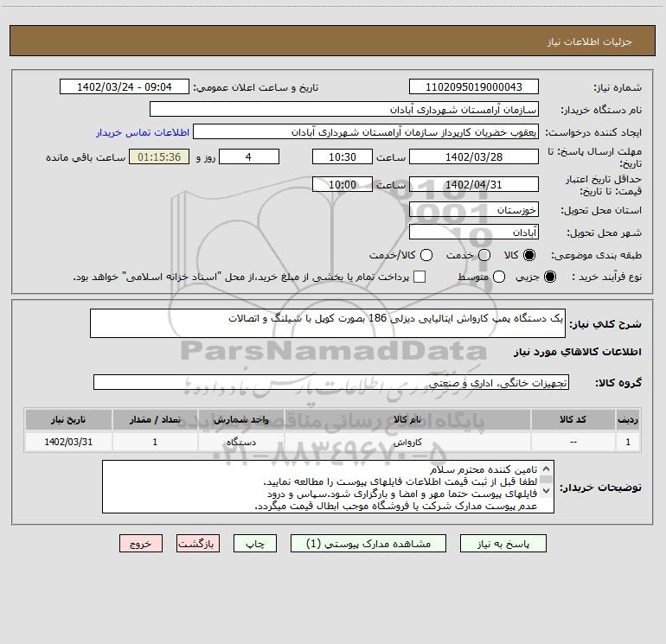666x644 pixels.
Task: Click the چاپ print button
Action: 255,544
